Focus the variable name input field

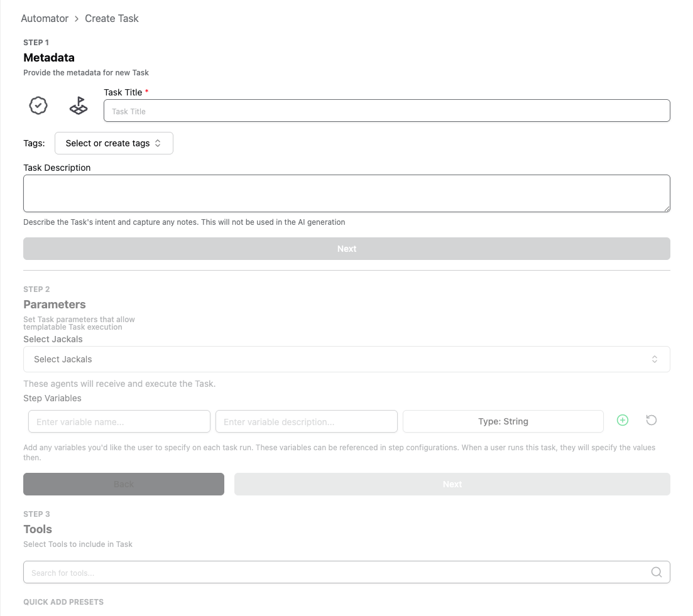(x=119, y=421)
